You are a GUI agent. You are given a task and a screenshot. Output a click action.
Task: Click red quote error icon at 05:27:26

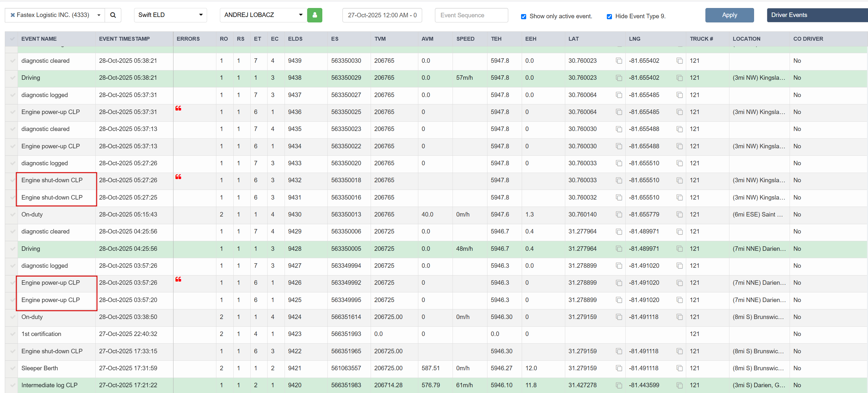178,177
